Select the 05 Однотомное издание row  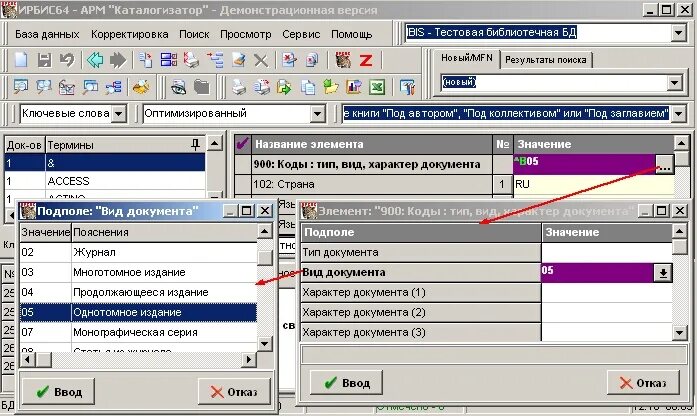[x=138, y=312]
